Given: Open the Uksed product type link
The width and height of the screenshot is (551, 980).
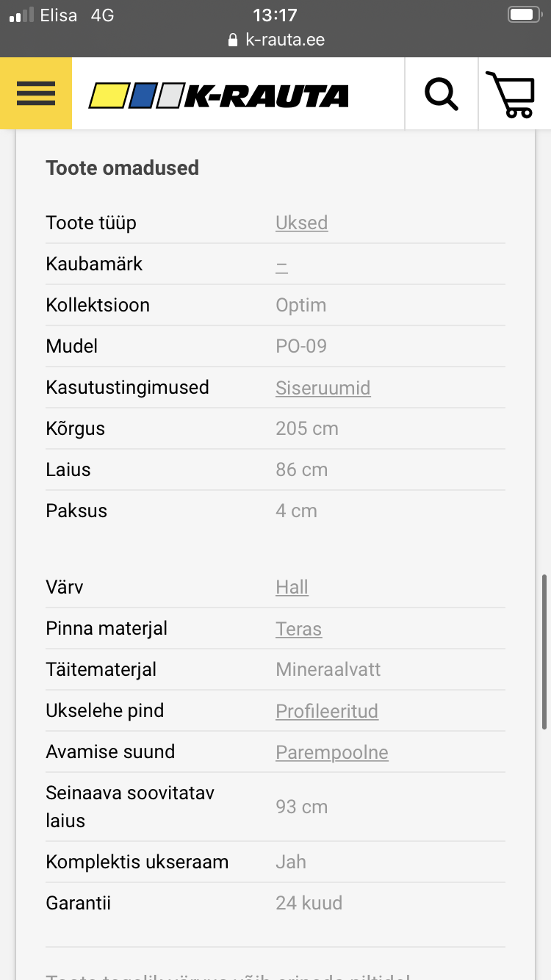Looking at the screenshot, I should pos(301,223).
